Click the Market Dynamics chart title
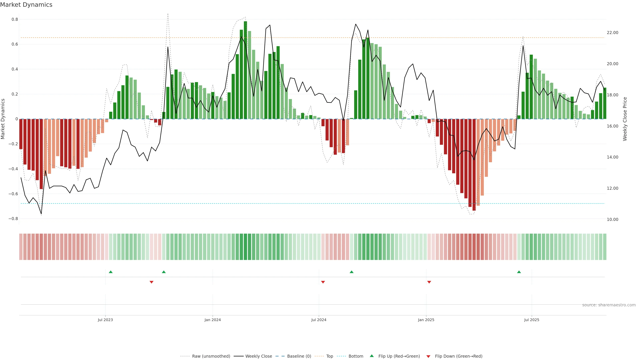 pos(26,5)
